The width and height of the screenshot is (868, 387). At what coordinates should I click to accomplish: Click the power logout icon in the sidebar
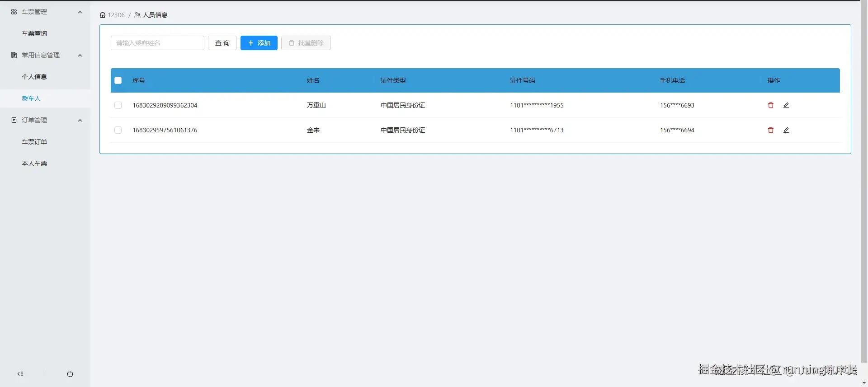click(70, 374)
